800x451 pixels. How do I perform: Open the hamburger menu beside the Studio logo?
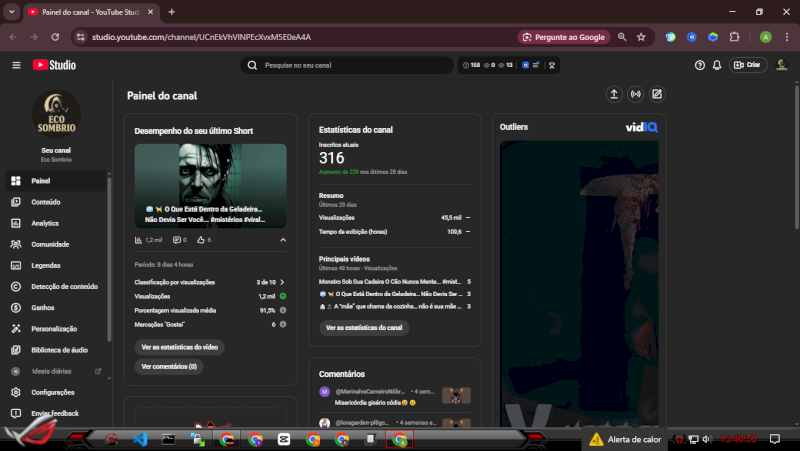pos(16,65)
